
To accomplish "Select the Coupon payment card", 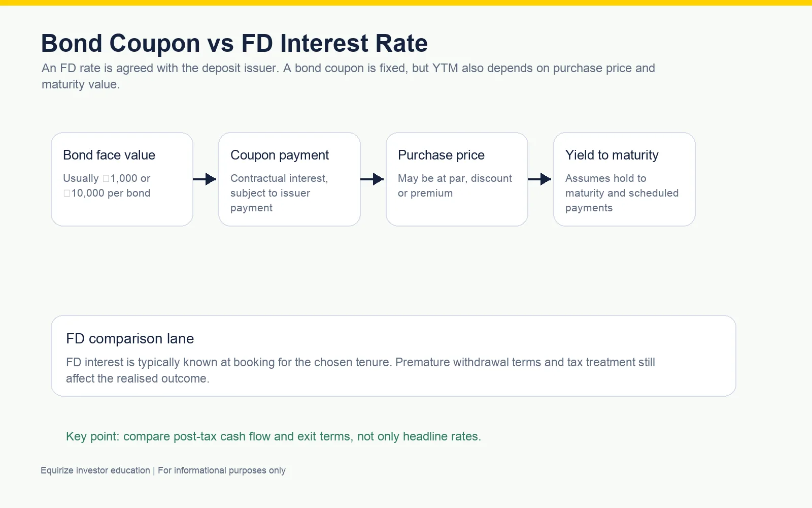I will click(x=289, y=179).
